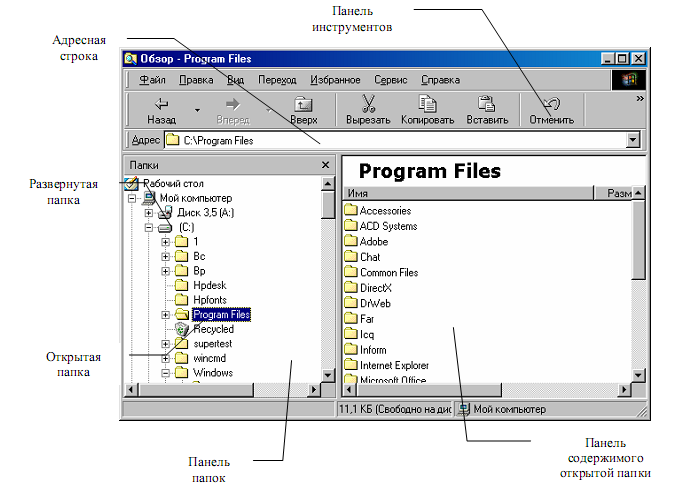Click the folder tree horizontal scrollbar thumb

[197, 390]
